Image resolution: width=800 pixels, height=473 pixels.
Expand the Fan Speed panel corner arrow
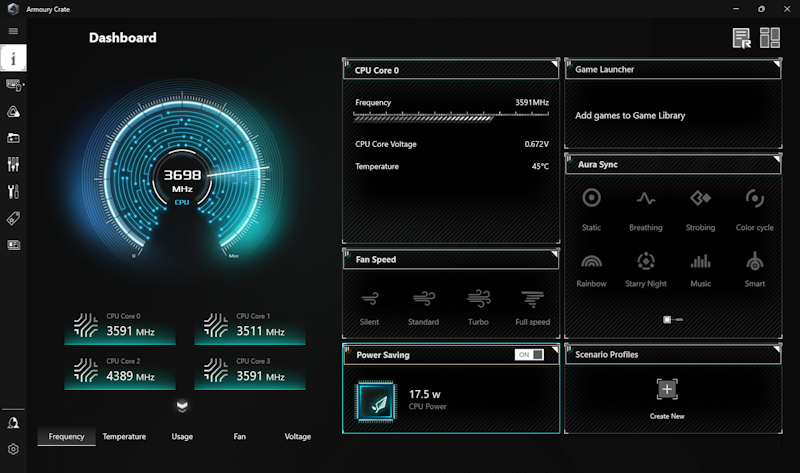click(x=555, y=254)
